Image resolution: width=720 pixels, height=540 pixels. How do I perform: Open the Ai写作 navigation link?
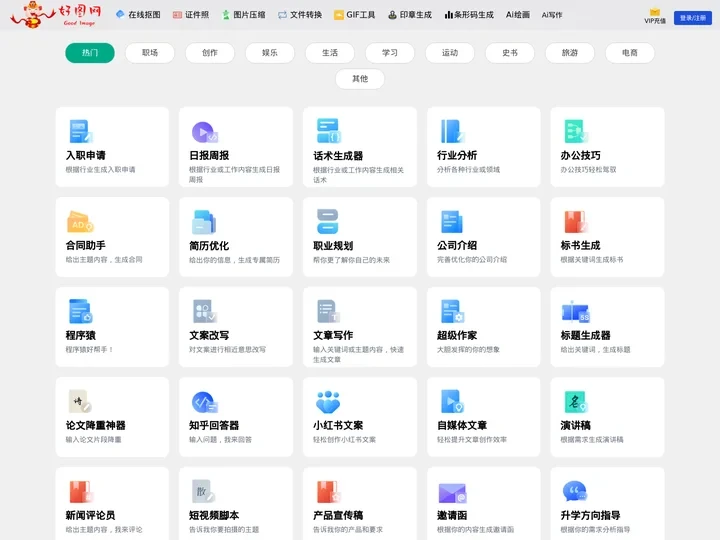click(552, 15)
